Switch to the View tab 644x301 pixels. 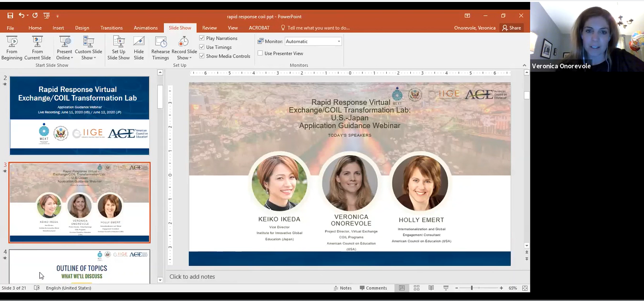click(x=233, y=28)
